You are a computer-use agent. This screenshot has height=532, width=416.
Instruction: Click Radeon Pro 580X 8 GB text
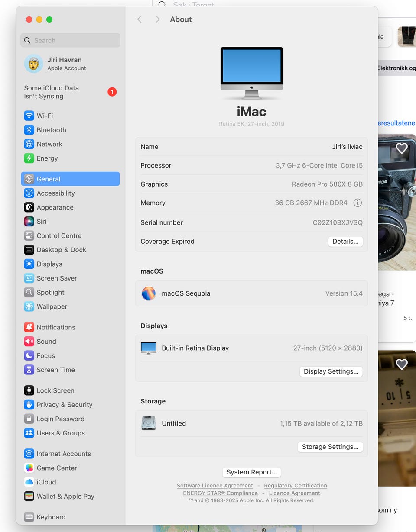[327, 184]
